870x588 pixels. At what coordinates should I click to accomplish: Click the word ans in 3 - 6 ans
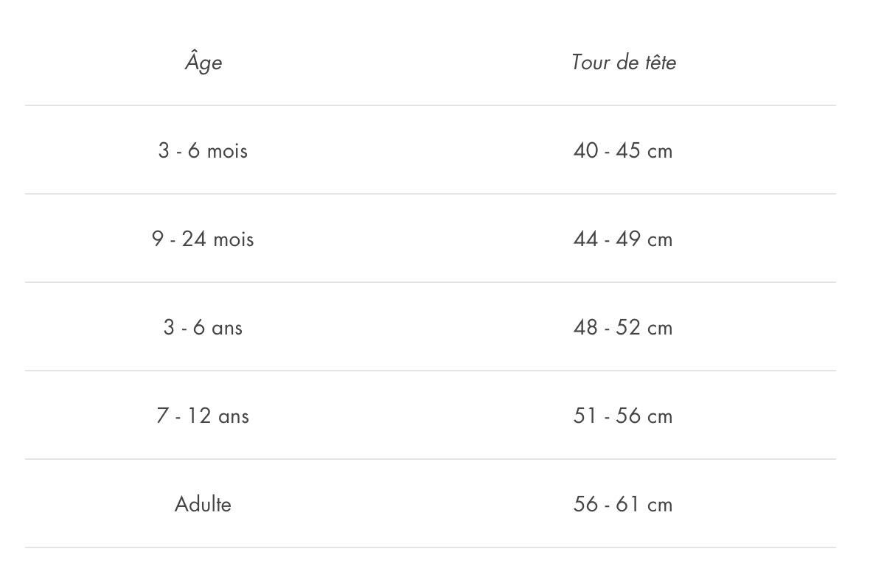click(227, 328)
